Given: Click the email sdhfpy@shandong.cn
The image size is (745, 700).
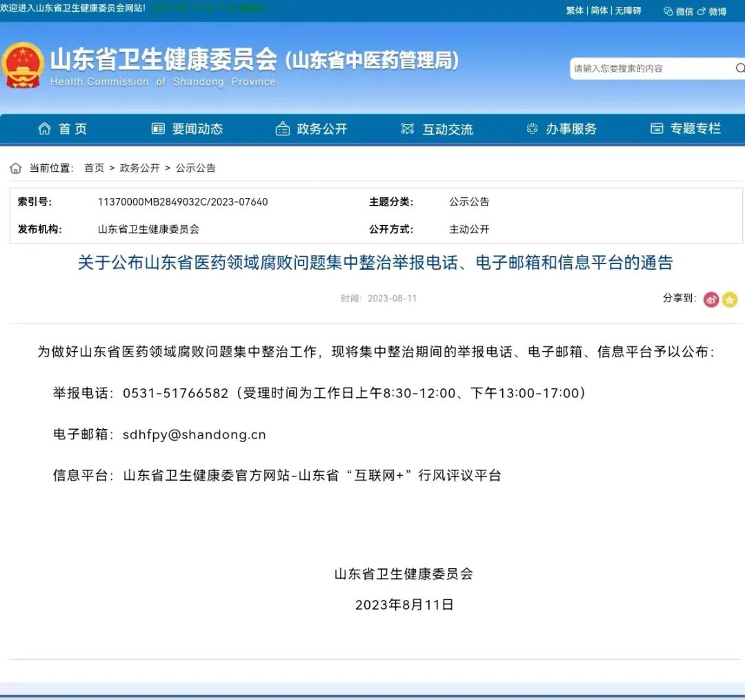Looking at the screenshot, I should pyautogui.click(x=195, y=434).
